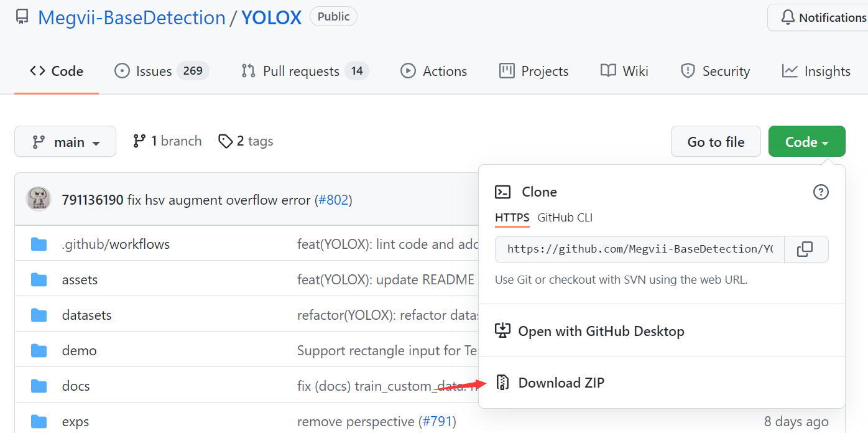Viewport: 868px width, 433px height.
Task: Open the Wiki tab
Action: tap(624, 71)
